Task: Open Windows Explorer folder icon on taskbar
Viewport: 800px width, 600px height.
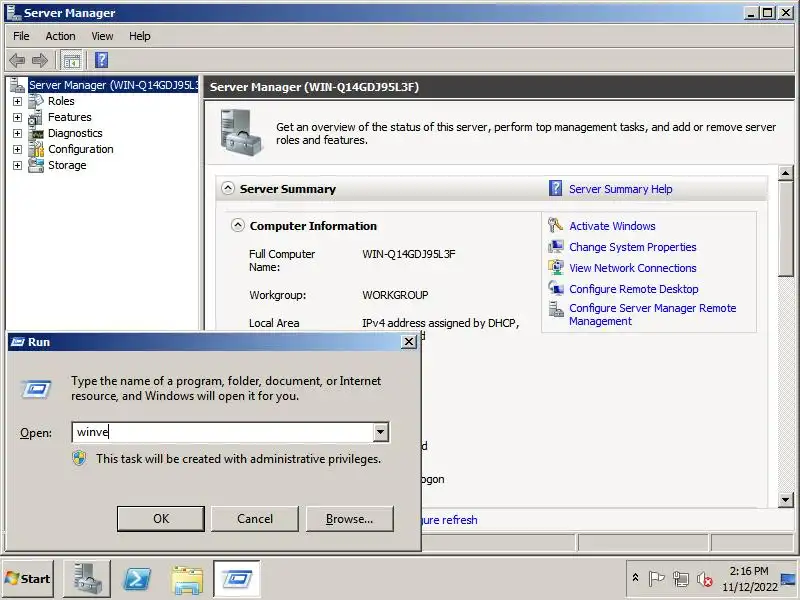Action: [187, 579]
